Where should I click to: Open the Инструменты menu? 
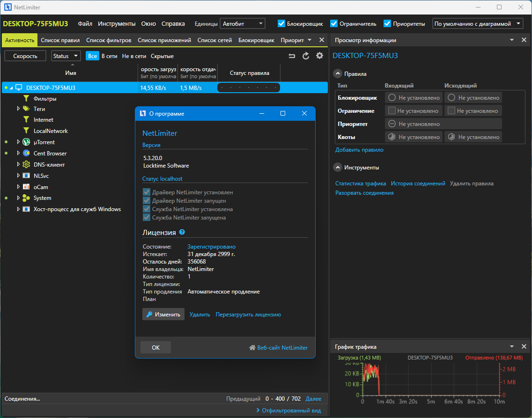tap(116, 24)
